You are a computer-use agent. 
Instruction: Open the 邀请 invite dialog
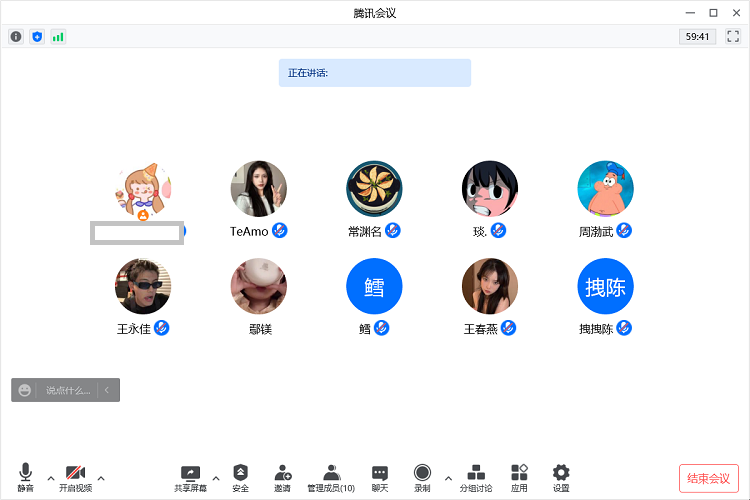click(282, 478)
